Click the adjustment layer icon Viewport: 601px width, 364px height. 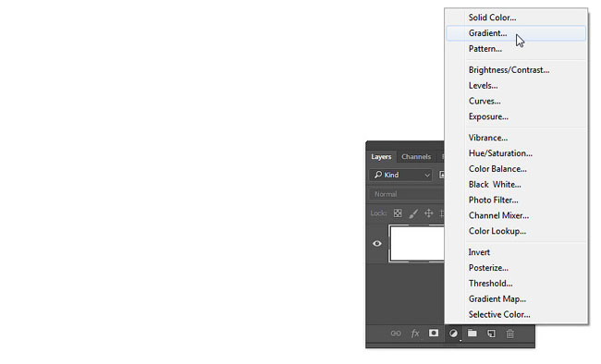453,334
